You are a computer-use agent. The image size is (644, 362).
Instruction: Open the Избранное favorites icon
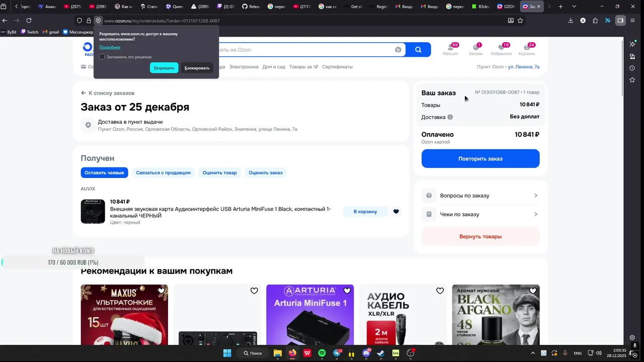click(501, 49)
